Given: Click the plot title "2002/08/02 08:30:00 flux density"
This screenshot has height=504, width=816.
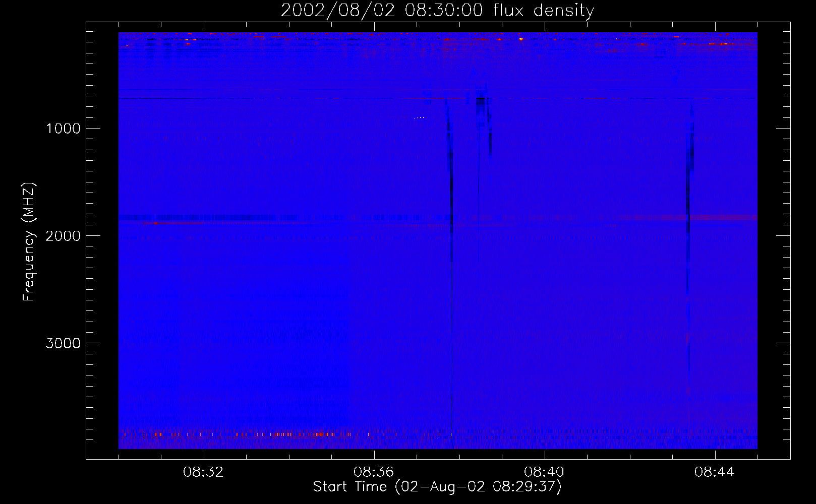Looking at the screenshot, I should click(x=437, y=11).
